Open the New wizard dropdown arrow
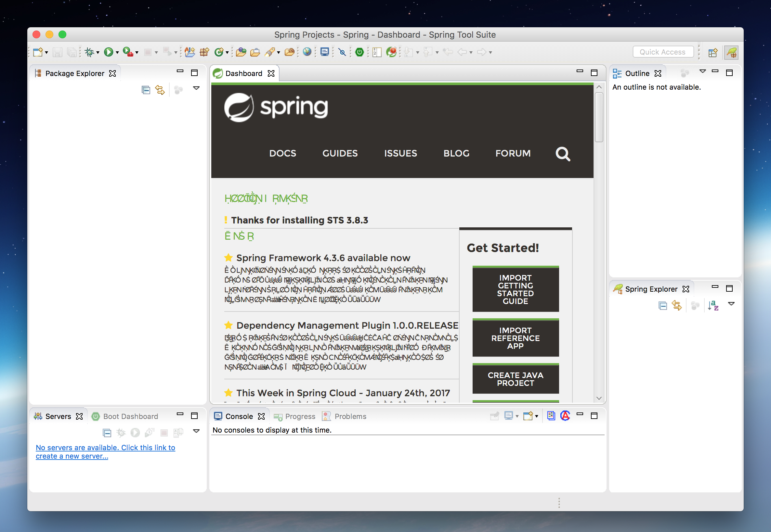 coord(46,53)
